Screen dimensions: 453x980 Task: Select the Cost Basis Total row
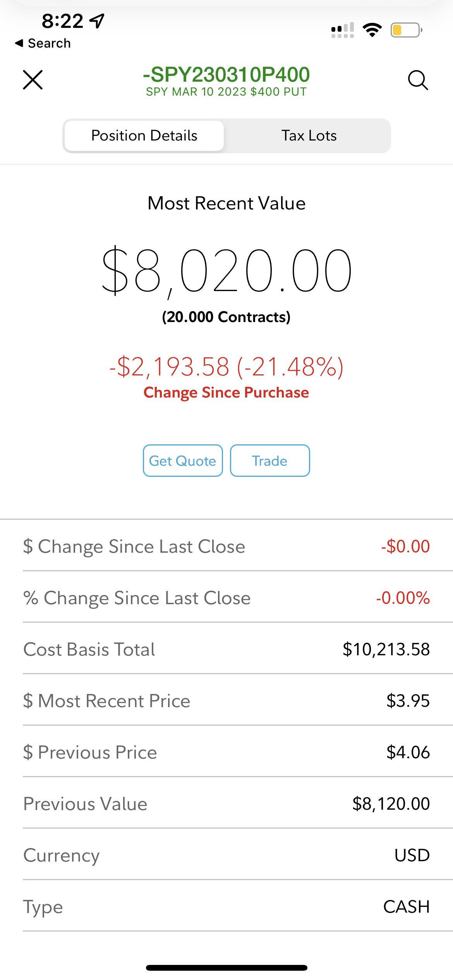(226, 649)
